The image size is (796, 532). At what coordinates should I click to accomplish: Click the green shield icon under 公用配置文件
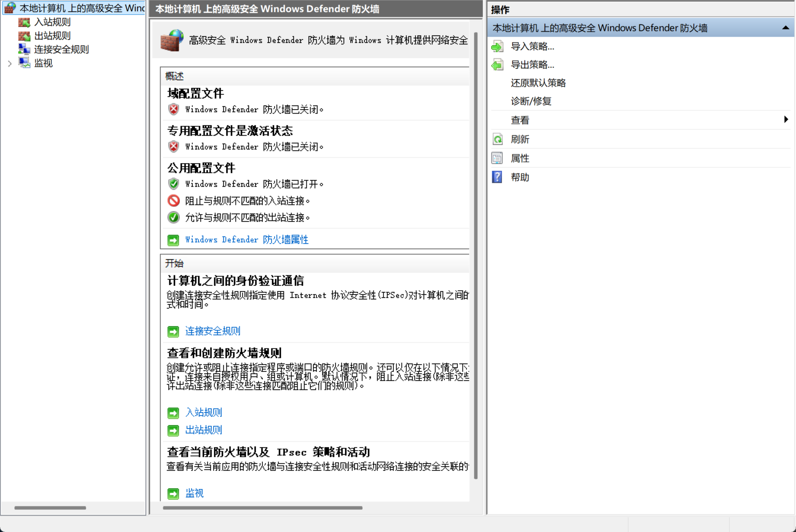point(174,184)
